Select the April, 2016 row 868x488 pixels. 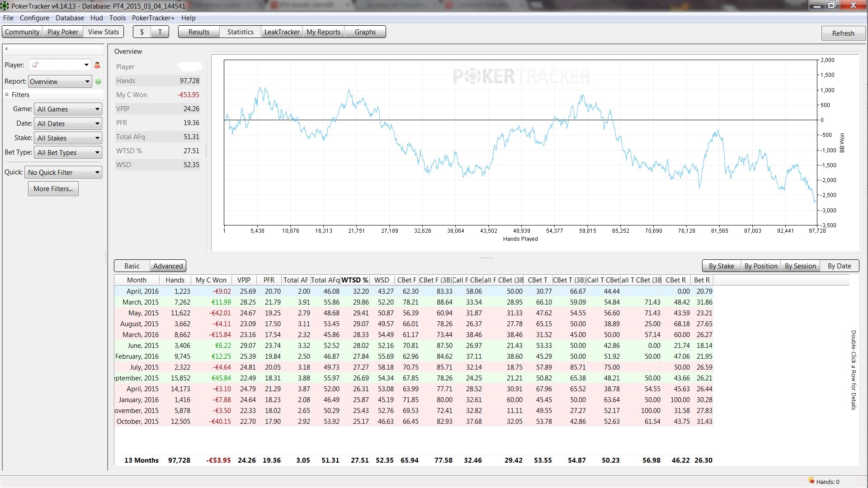(x=414, y=291)
